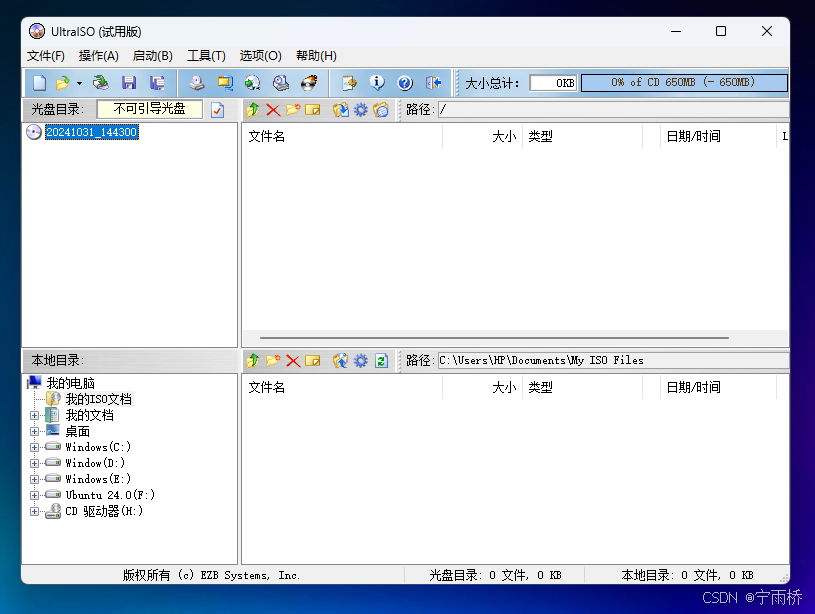Click New Folder icon in the disc pane toolbar
This screenshot has height=614, width=815.
pos(293,110)
